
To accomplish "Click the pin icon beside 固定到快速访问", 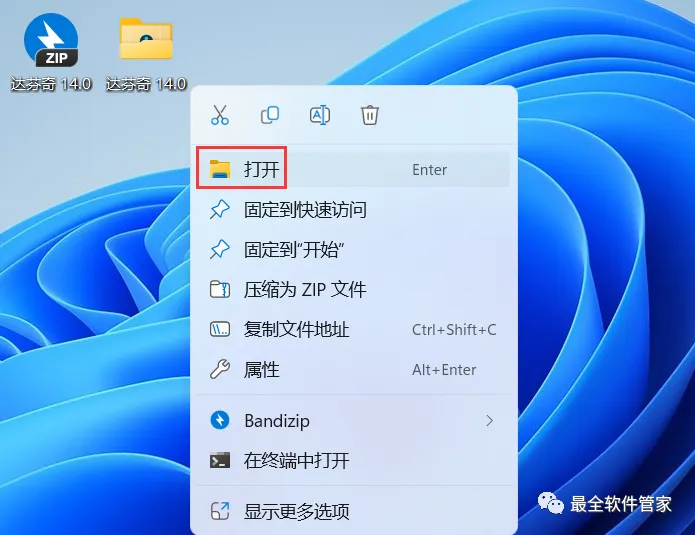I will tap(220, 210).
